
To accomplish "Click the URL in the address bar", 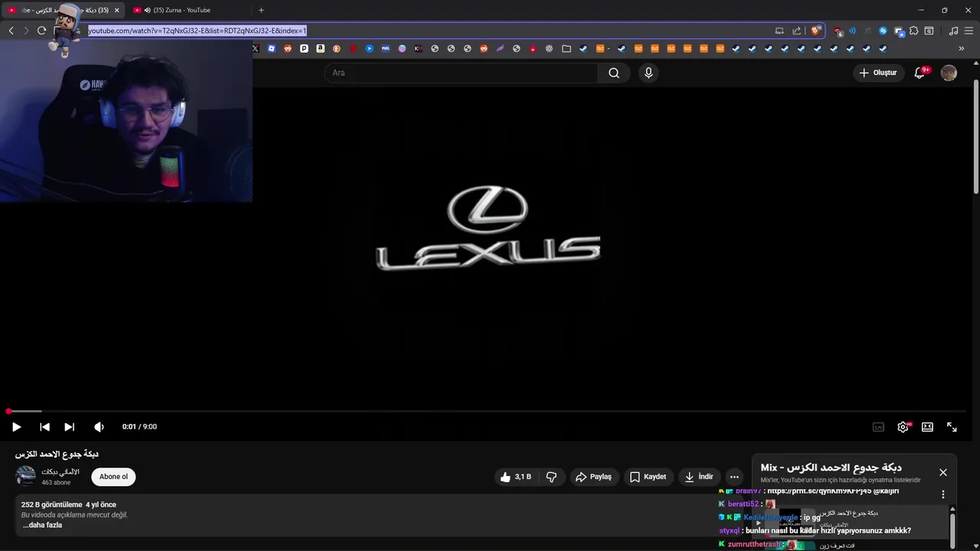I will [198, 31].
